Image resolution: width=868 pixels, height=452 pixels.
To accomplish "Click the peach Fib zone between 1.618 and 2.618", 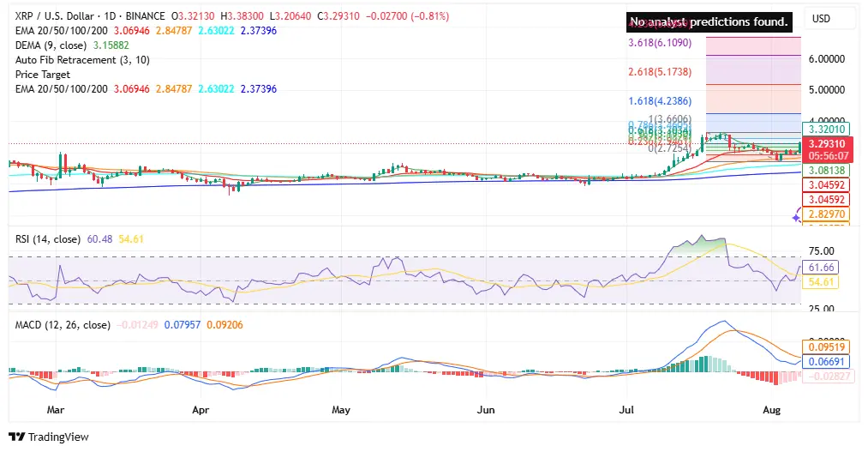I will 753,99.
